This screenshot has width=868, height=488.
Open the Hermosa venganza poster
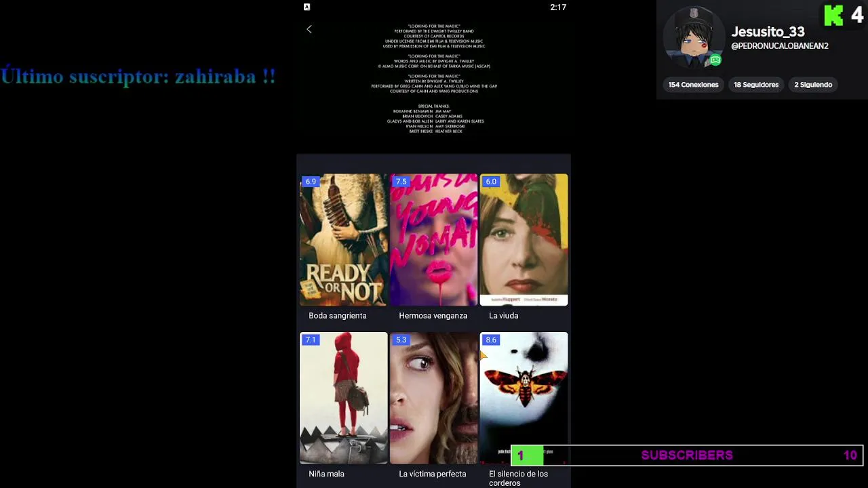[x=434, y=240]
